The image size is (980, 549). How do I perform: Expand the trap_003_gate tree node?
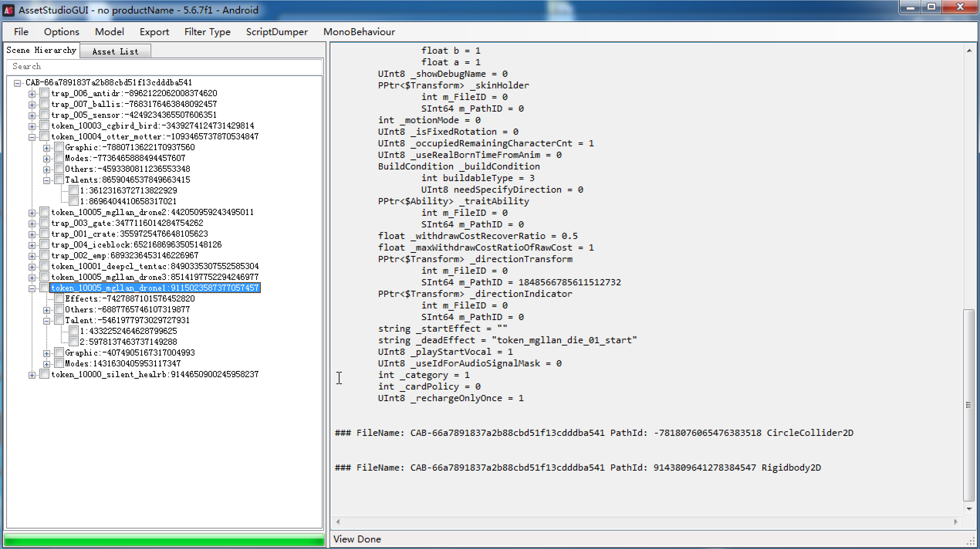pos(32,223)
